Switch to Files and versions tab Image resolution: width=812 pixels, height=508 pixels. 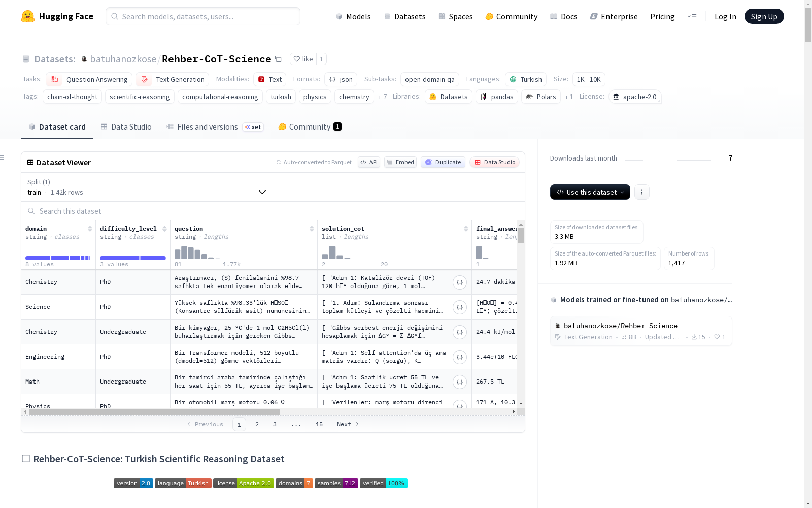[x=215, y=127]
